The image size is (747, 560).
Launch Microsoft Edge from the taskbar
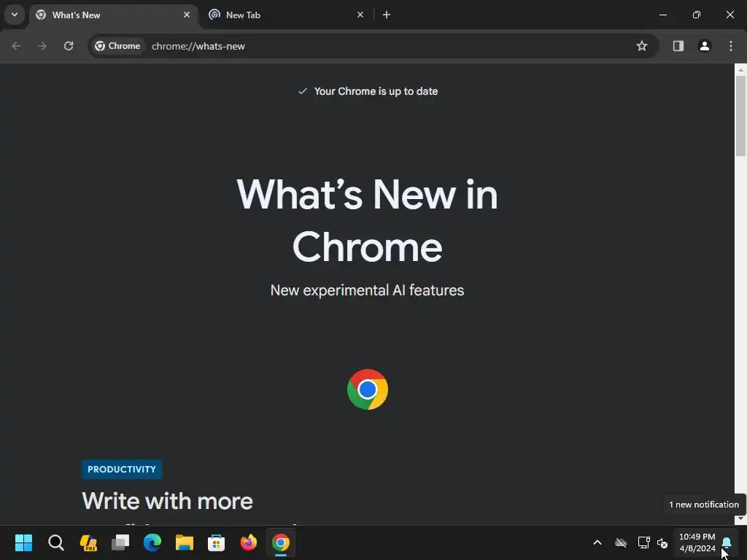(x=152, y=542)
